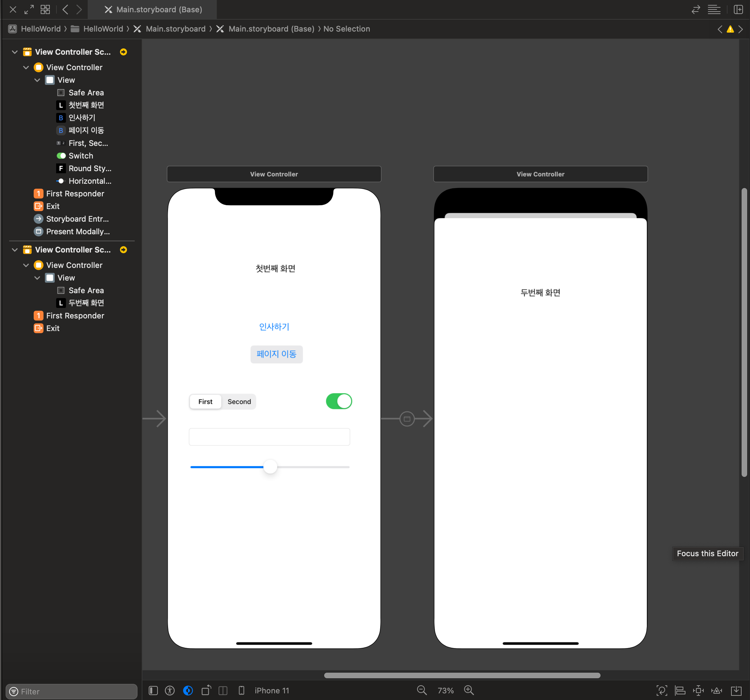The width and height of the screenshot is (750, 700).
Task: Click the Embed In icon
Action: click(736, 690)
